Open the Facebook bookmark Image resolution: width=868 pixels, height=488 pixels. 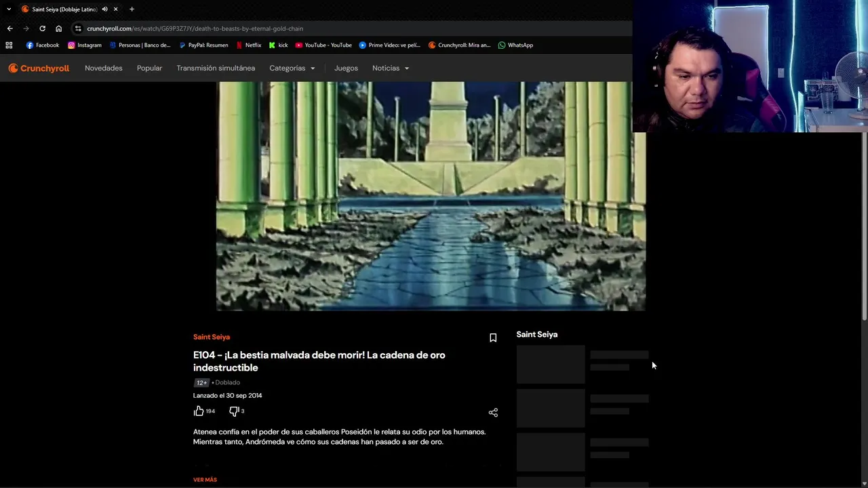pos(43,45)
